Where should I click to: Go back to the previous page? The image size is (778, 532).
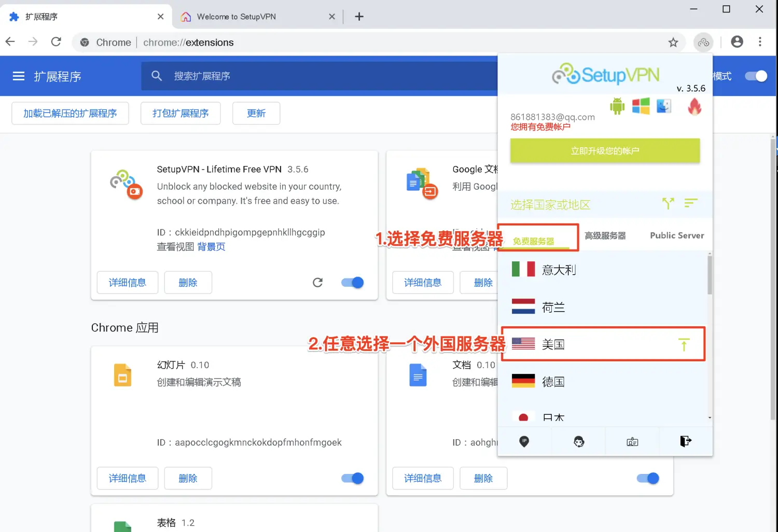click(x=10, y=42)
